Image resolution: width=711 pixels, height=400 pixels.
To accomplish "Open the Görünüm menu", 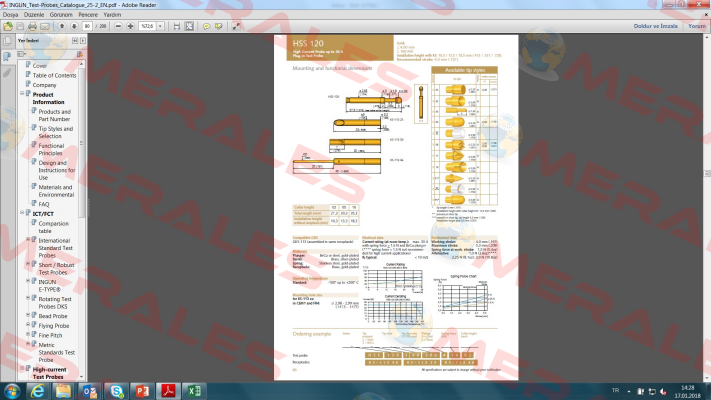I will pos(61,15).
